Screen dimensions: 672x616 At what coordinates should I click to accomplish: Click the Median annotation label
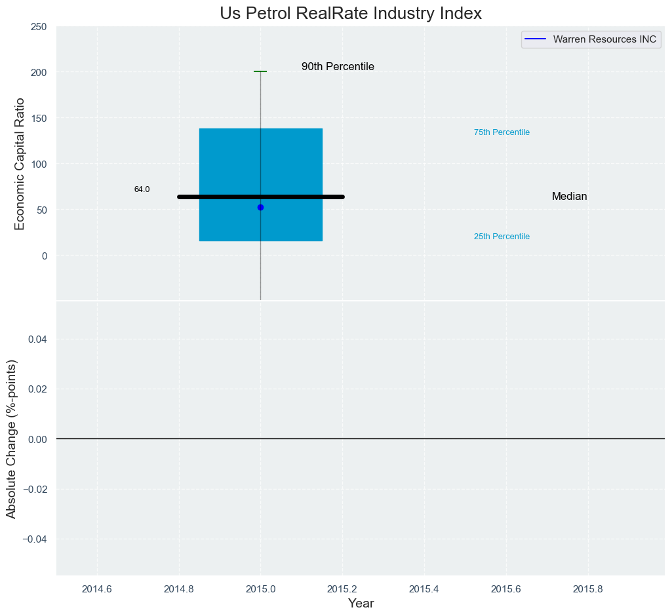(x=569, y=197)
